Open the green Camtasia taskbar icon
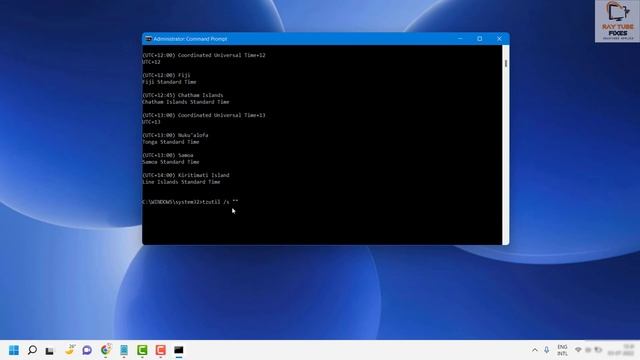The image size is (640, 360). pyautogui.click(x=142, y=350)
